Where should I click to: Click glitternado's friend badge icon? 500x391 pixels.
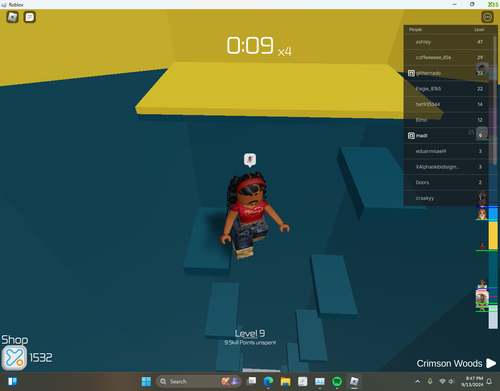click(411, 73)
